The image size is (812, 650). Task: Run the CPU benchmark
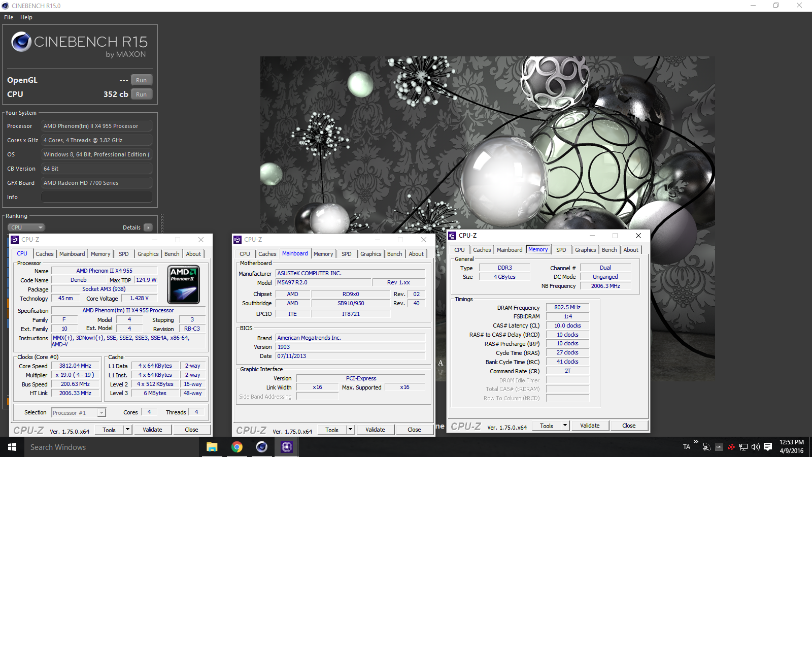point(142,94)
